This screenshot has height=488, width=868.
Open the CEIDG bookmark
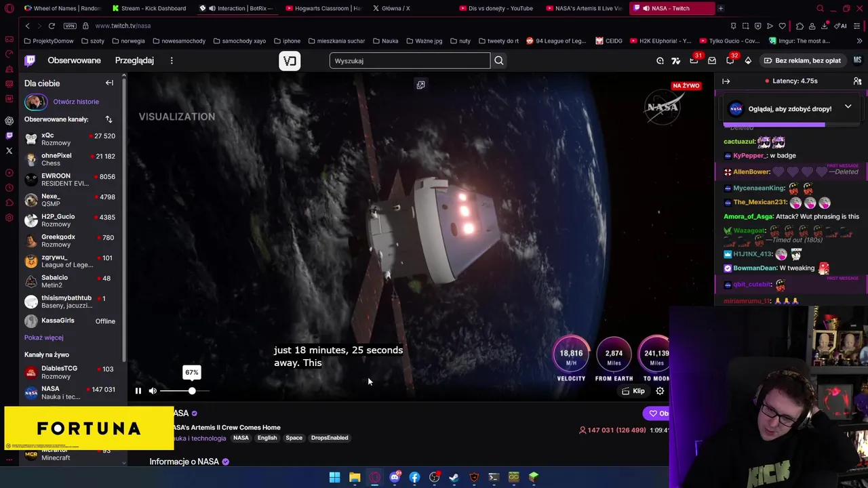pos(609,41)
